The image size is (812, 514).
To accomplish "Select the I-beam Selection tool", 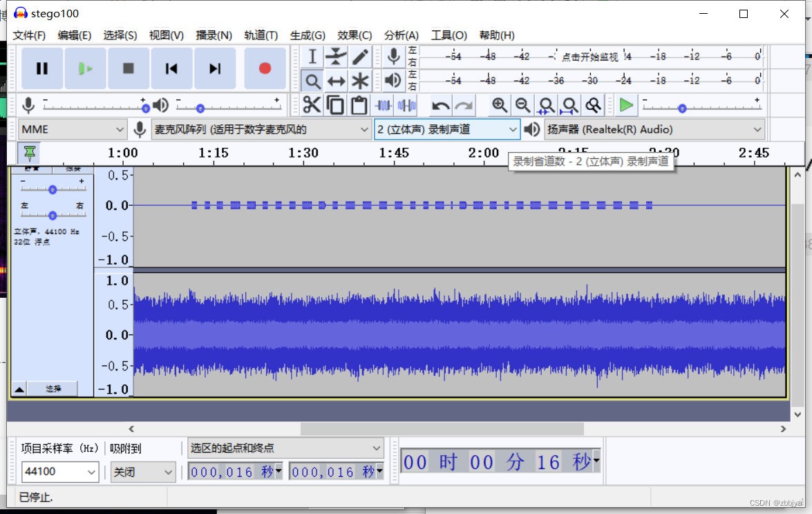I will pyautogui.click(x=312, y=57).
